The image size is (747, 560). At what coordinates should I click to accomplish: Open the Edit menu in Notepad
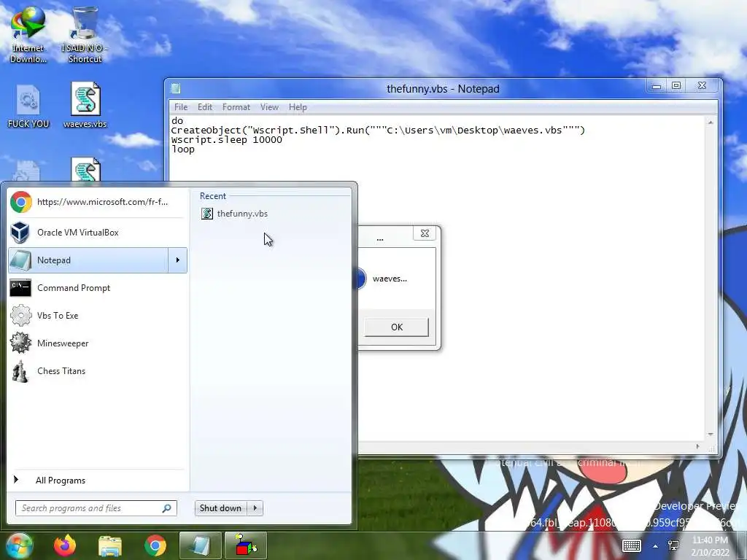tap(205, 107)
